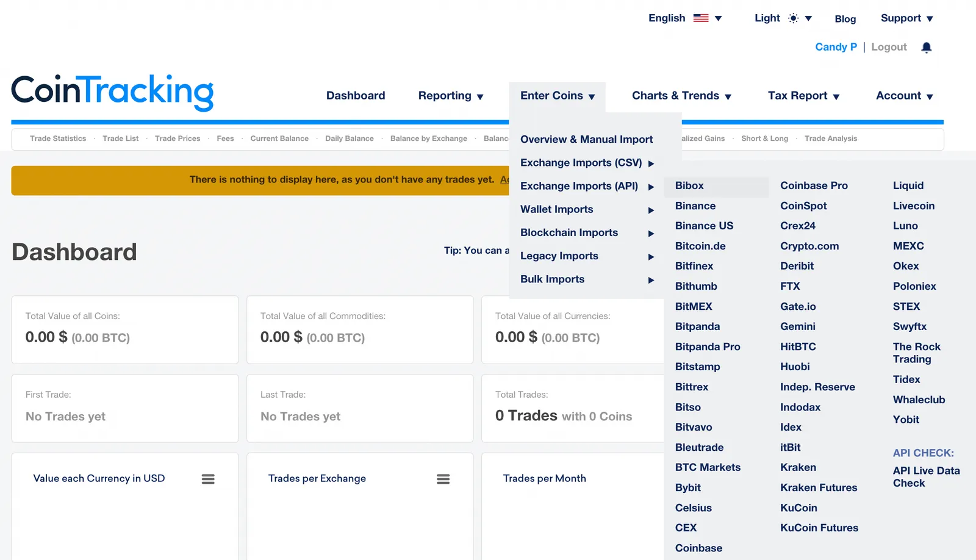Image resolution: width=976 pixels, height=560 pixels.
Task: Open Fees in sub-navigation
Action: tap(225, 138)
